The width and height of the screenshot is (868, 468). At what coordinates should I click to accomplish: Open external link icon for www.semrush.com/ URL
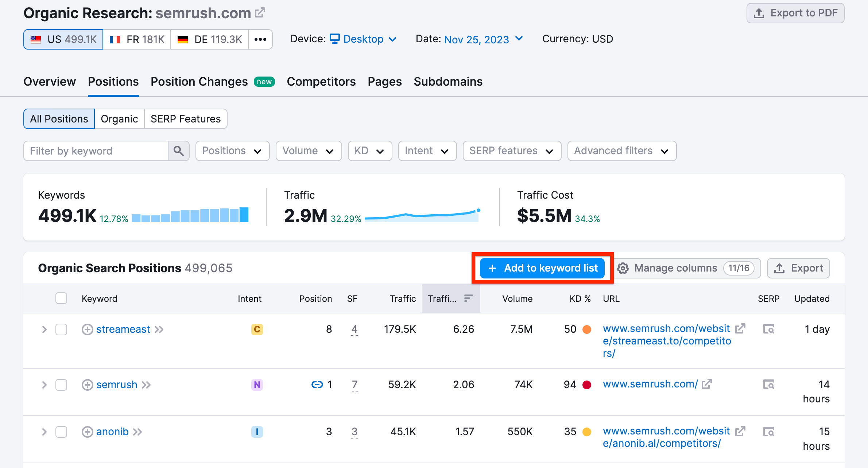(707, 384)
